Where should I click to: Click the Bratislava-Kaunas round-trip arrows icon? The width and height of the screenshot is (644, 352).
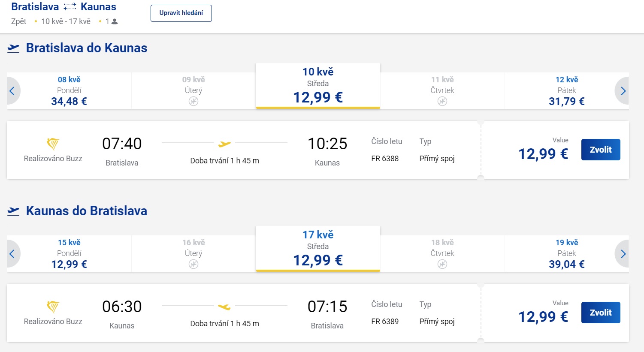[x=70, y=7]
